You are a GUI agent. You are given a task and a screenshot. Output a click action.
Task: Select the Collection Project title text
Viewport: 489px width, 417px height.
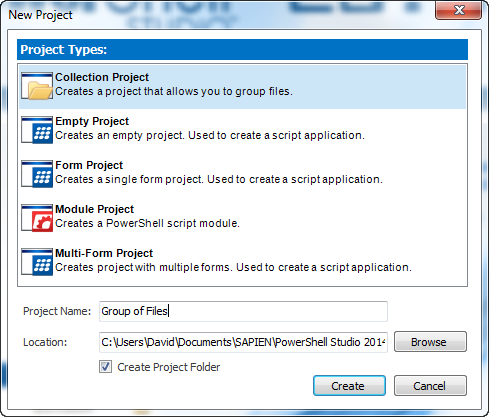tap(102, 77)
